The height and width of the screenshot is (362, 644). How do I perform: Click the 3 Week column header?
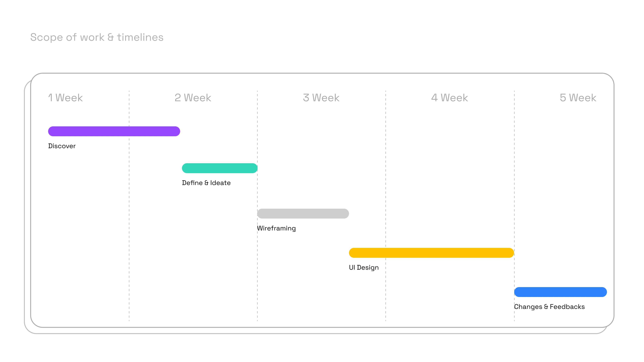pyautogui.click(x=321, y=98)
